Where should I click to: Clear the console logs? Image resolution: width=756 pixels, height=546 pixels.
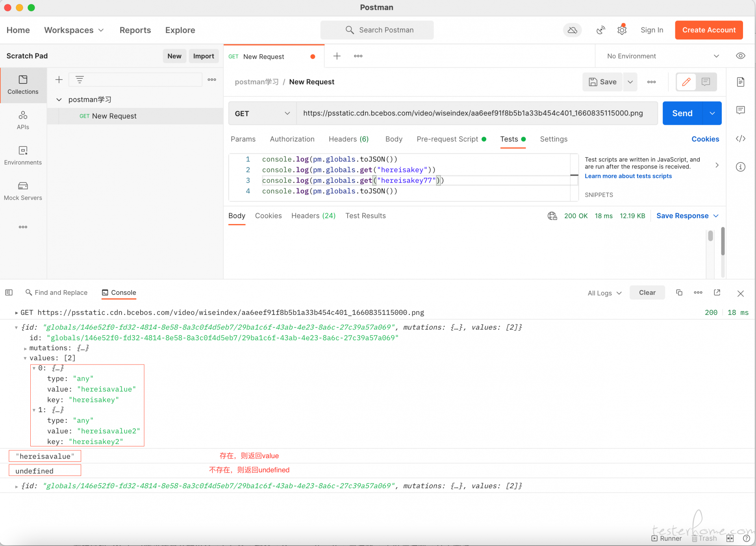coord(647,292)
